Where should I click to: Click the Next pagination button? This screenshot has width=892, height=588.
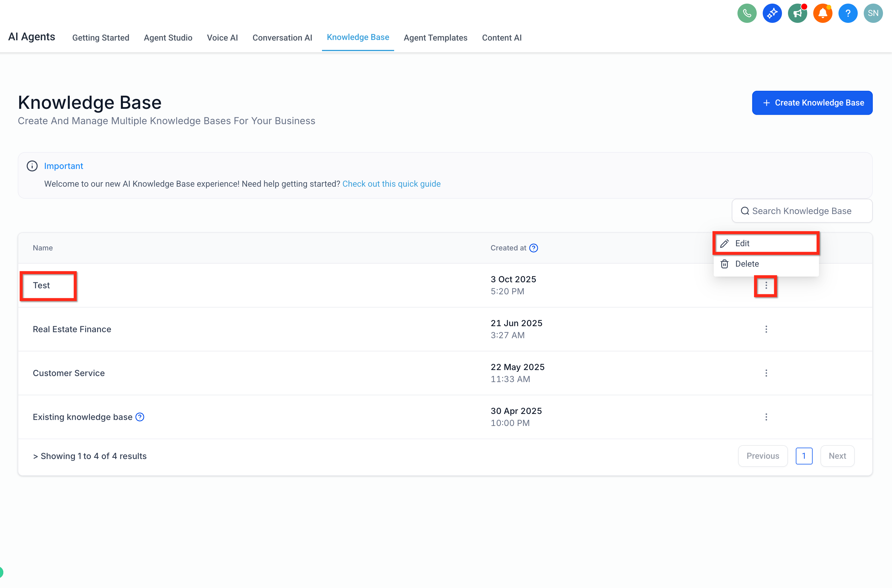[837, 456]
